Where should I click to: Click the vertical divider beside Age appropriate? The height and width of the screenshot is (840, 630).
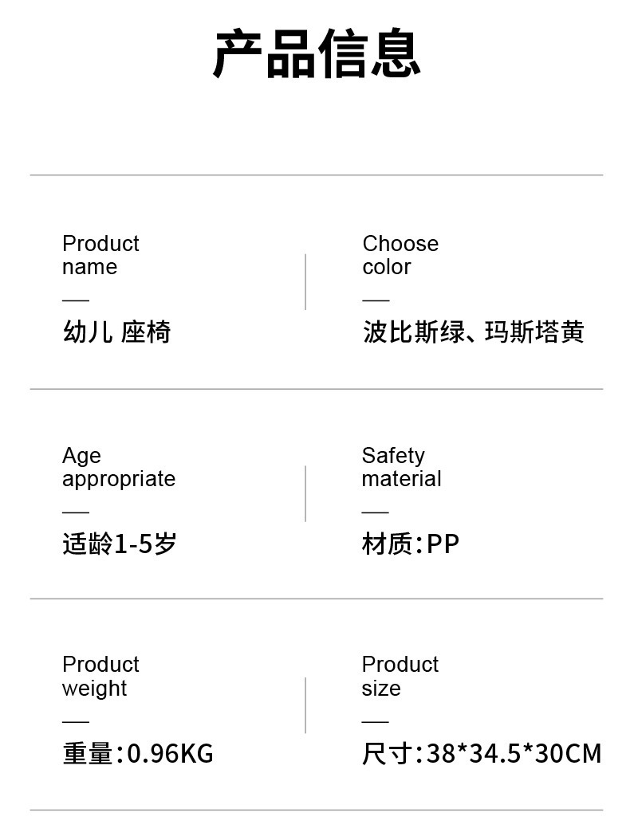pyautogui.click(x=305, y=493)
